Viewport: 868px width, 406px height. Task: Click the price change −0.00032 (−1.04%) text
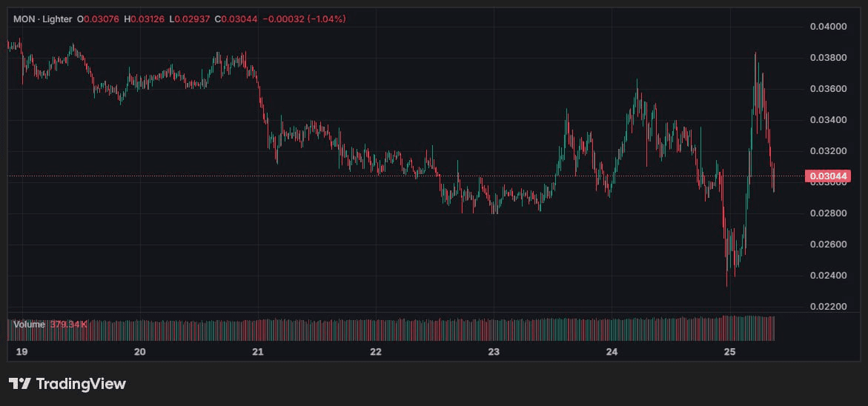tap(304, 18)
